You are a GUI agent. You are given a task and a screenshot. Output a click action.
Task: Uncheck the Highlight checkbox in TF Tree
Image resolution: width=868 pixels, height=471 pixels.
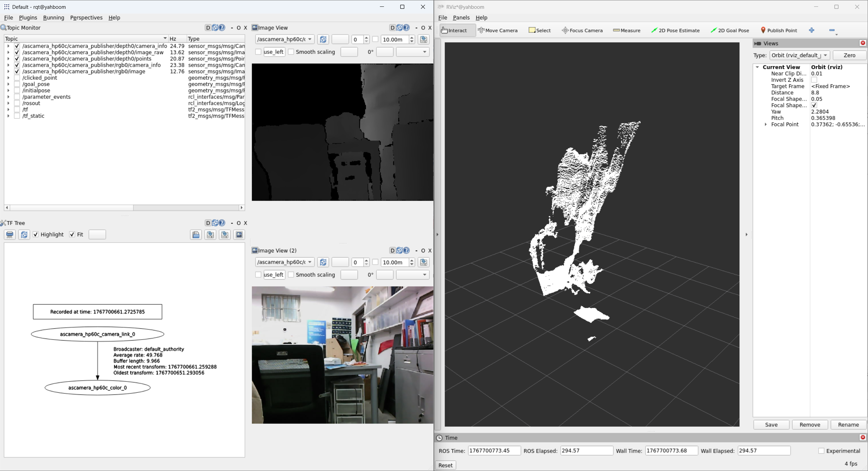36,234
